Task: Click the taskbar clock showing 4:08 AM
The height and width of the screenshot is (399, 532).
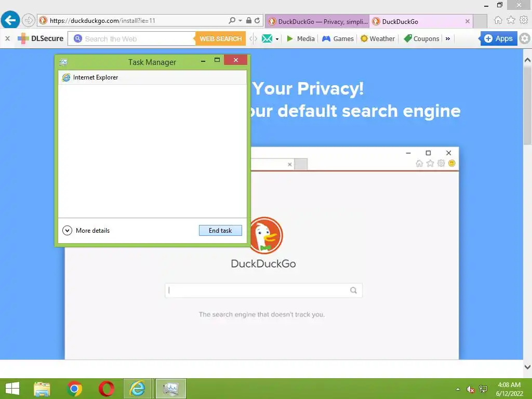Action: pyautogui.click(x=509, y=389)
